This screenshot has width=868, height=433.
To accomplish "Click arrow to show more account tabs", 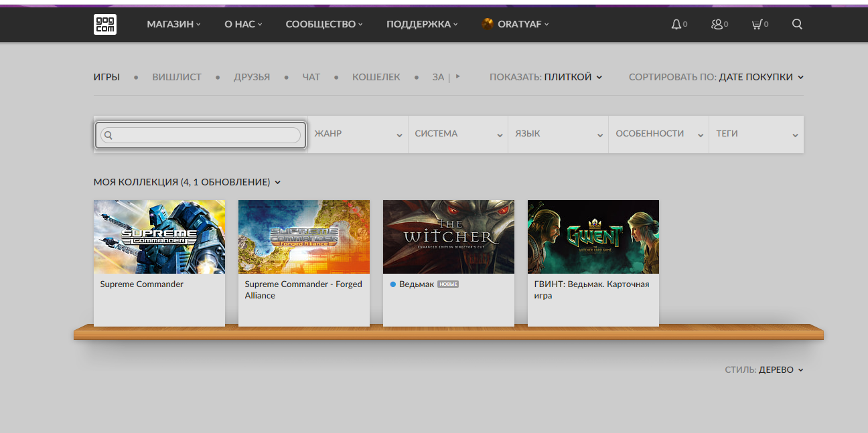I will coord(458,76).
